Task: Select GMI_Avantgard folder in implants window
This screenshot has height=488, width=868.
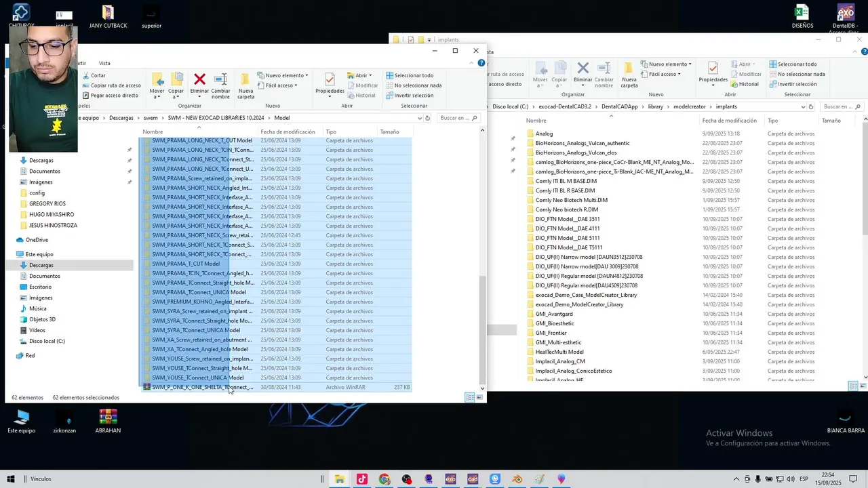Action: click(x=554, y=314)
